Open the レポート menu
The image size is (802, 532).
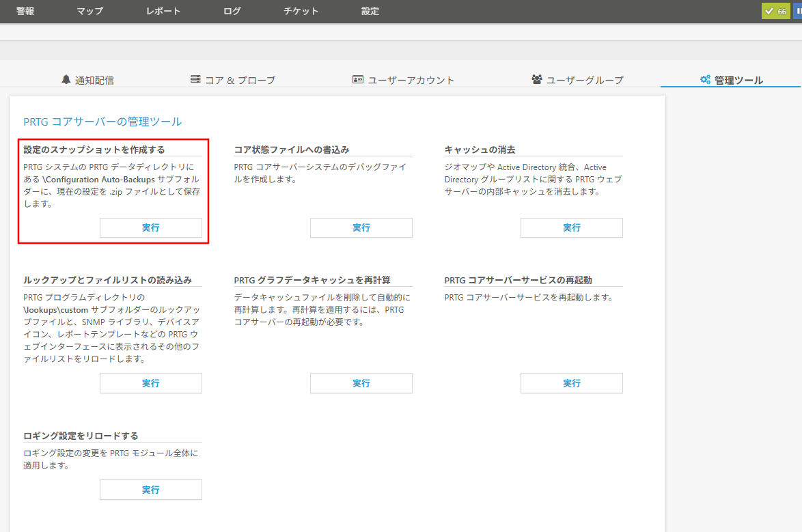pos(163,11)
